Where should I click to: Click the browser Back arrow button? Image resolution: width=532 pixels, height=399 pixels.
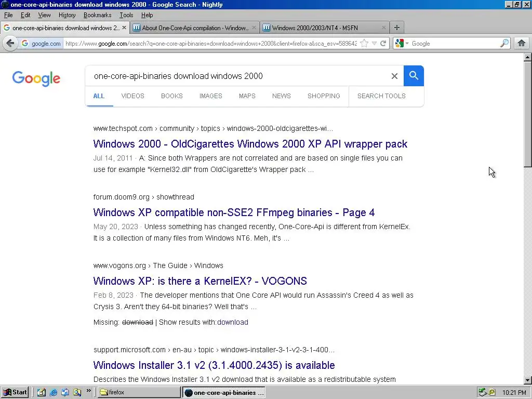coord(10,43)
